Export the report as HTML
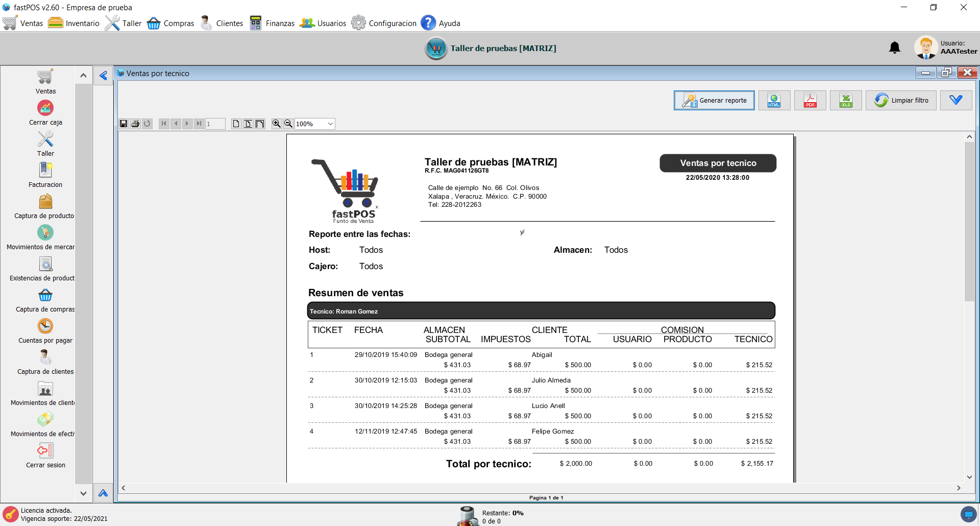This screenshot has height=526, width=980. [774, 100]
